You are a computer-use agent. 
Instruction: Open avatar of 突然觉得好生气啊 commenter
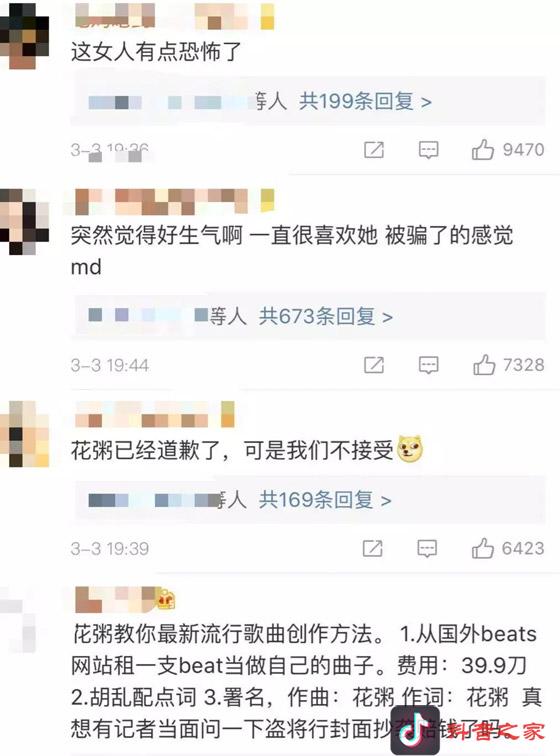coord(25,222)
